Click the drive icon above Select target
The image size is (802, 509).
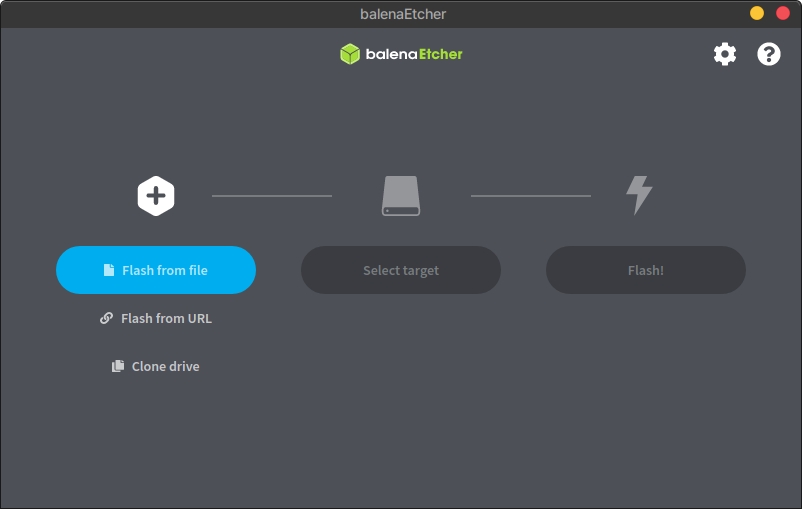click(401, 196)
